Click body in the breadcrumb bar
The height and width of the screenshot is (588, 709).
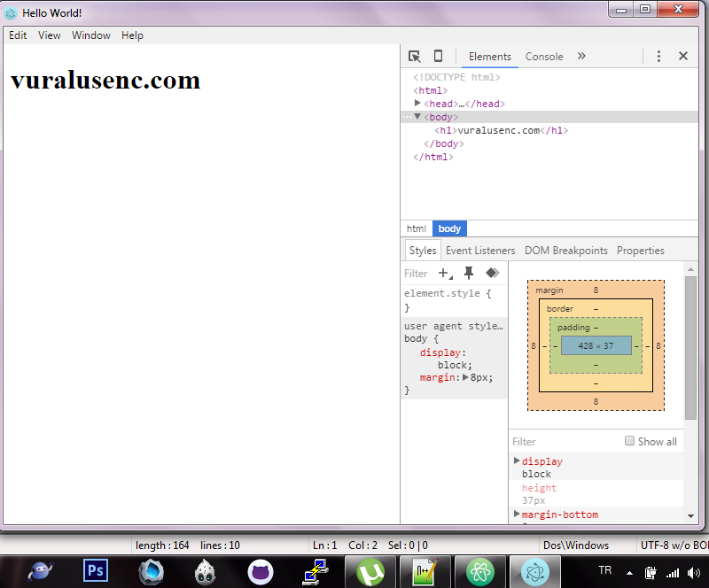(x=449, y=228)
